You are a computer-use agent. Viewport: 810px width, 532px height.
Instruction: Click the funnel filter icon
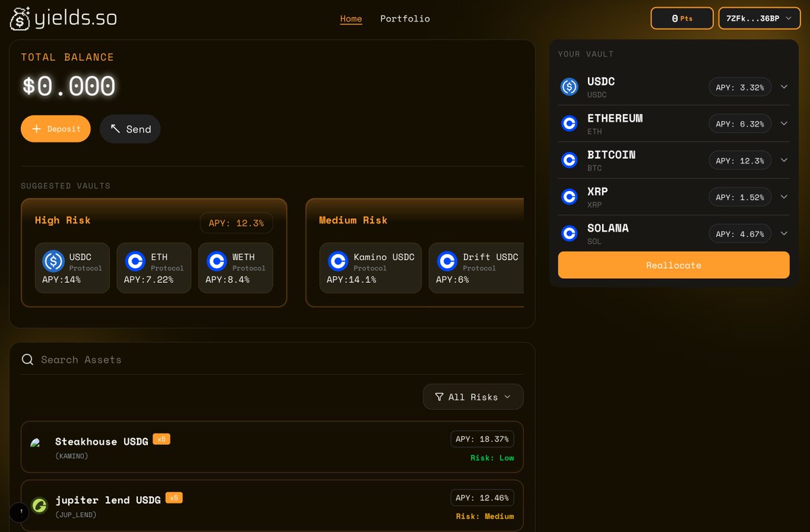pyautogui.click(x=439, y=397)
